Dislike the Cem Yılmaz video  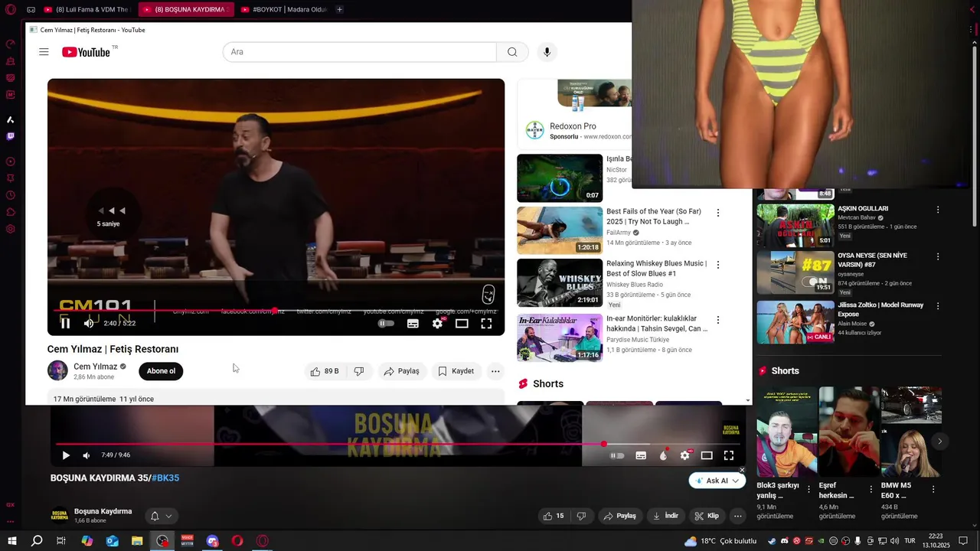(x=359, y=371)
